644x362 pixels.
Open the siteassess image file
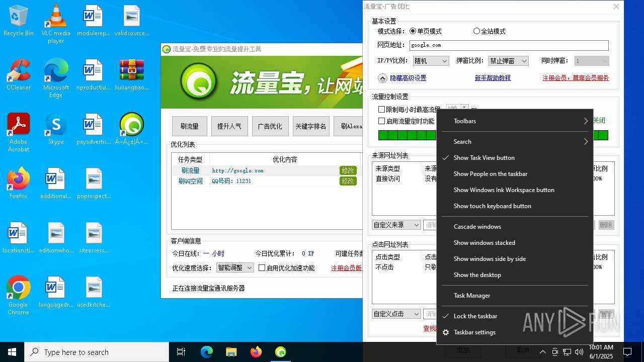coord(94,237)
